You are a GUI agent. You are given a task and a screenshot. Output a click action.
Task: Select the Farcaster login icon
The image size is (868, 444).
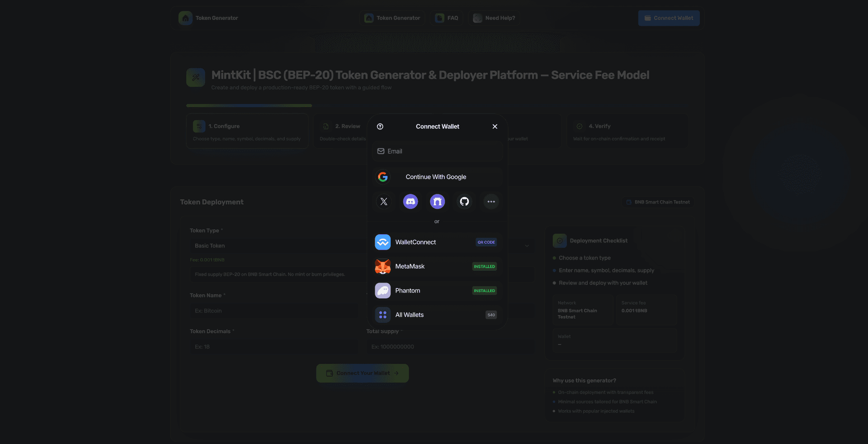(437, 202)
